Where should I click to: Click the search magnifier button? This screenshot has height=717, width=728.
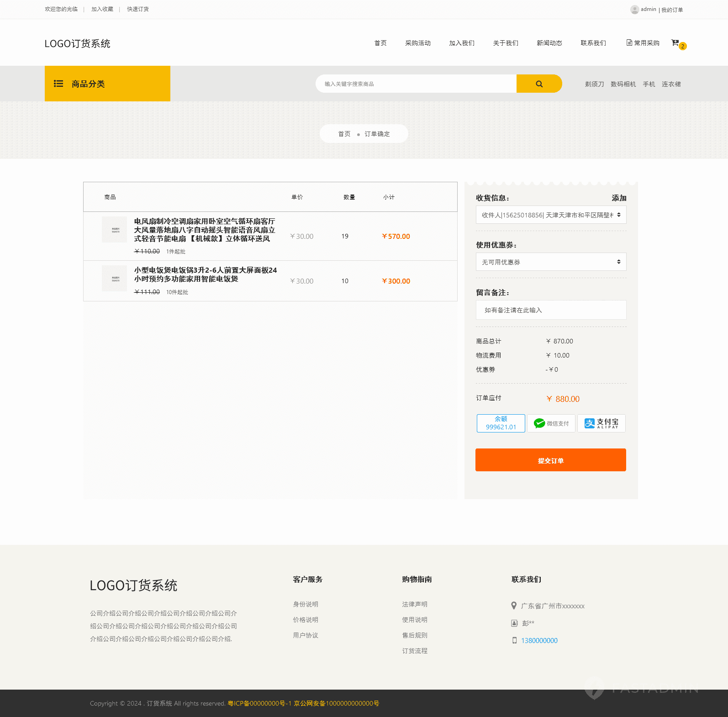[x=539, y=84]
